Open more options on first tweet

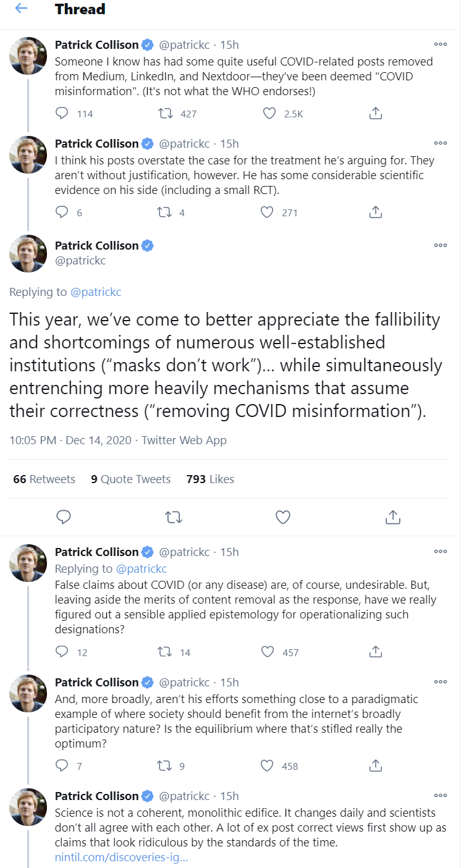tap(441, 44)
